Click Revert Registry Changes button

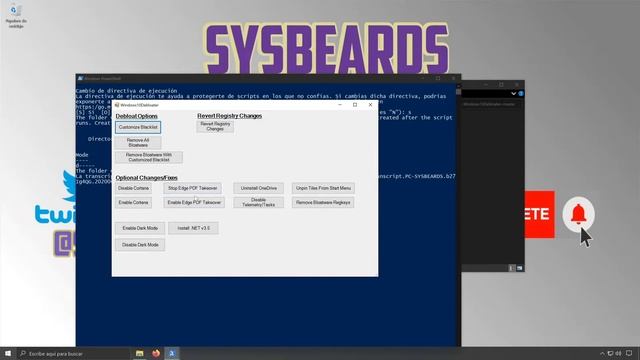[x=215, y=127]
